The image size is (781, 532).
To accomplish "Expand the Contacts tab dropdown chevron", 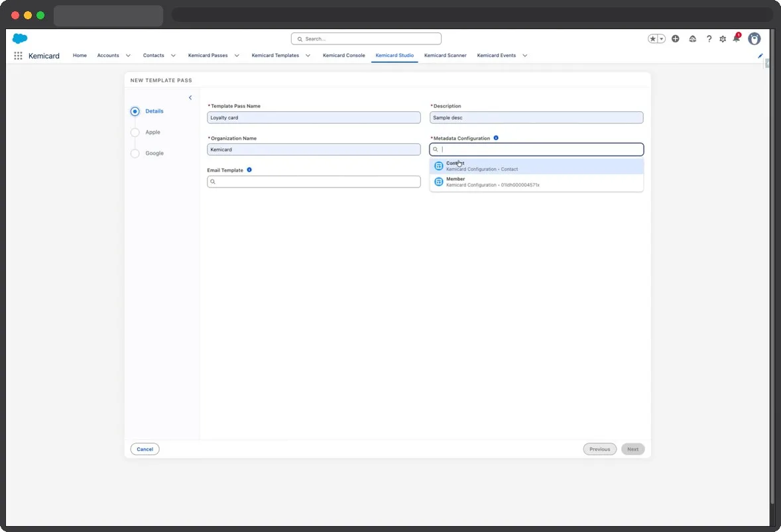I will [173, 56].
